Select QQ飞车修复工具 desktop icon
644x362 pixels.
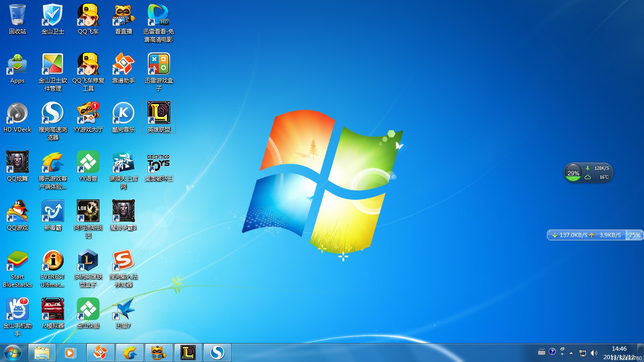pos(88,72)
